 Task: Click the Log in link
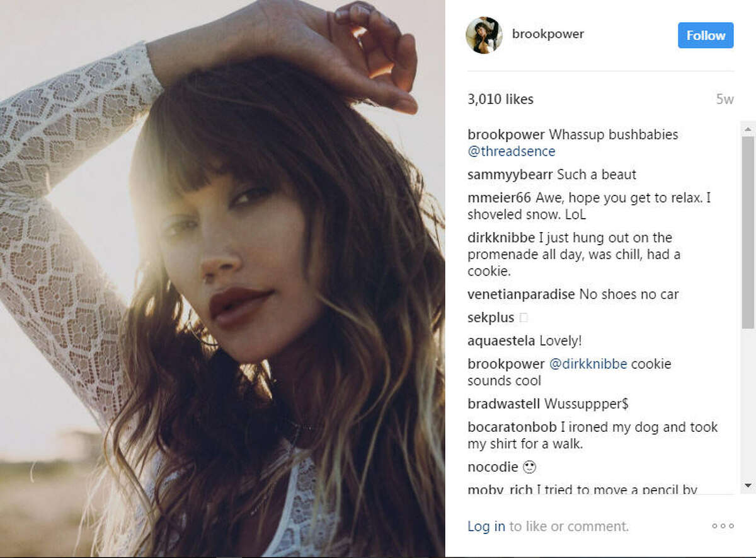click(x=486, y=526)
